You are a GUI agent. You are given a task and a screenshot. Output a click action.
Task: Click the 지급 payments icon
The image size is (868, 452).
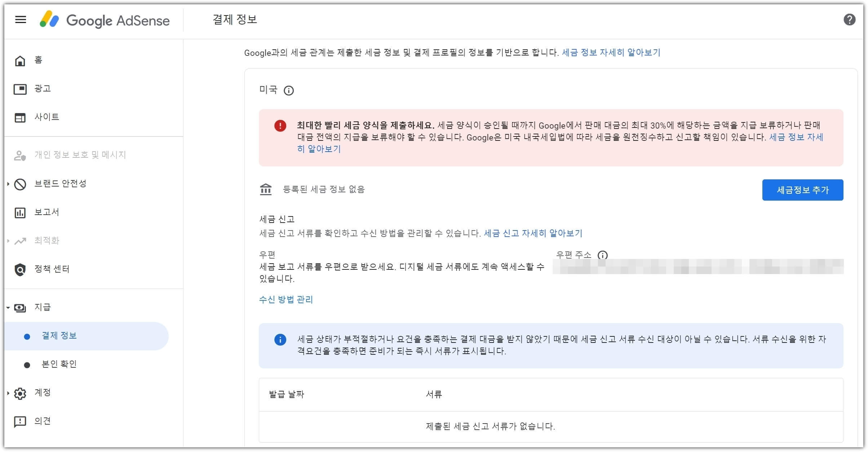pyautogui.click(x=20, y=308)
